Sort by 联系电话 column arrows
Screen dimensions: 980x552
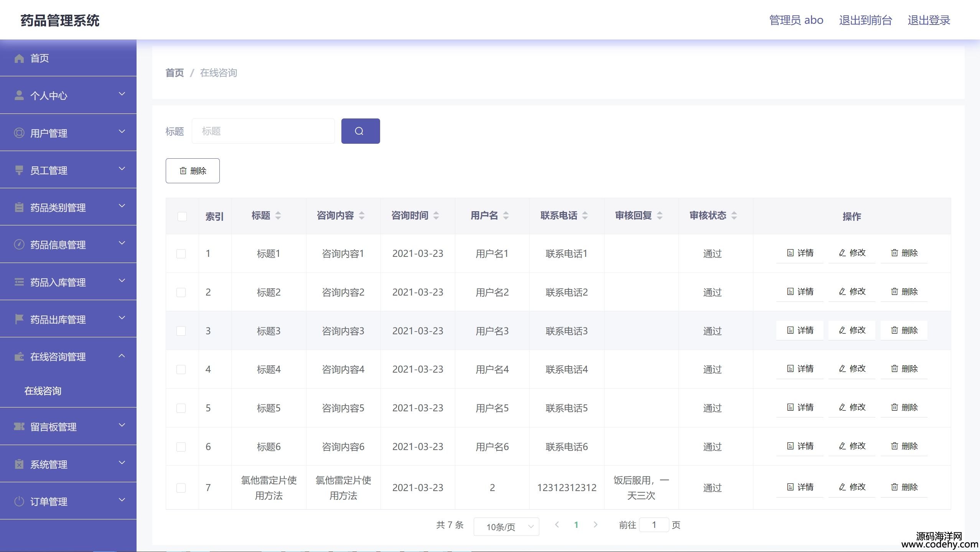coord(585,216)
